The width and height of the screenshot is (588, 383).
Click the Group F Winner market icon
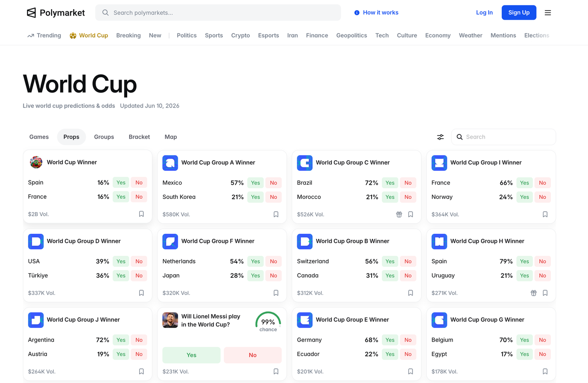(x=170, y=241)
